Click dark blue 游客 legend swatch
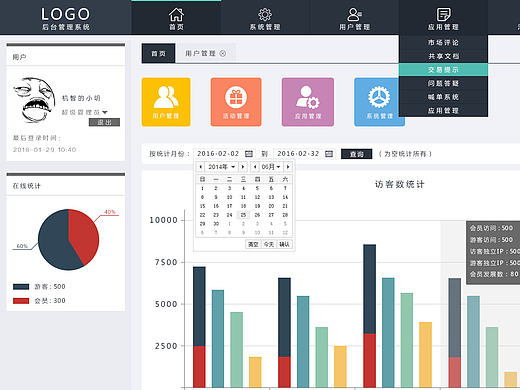This screenshot has height=390, width=520. (x=21, y=287)
